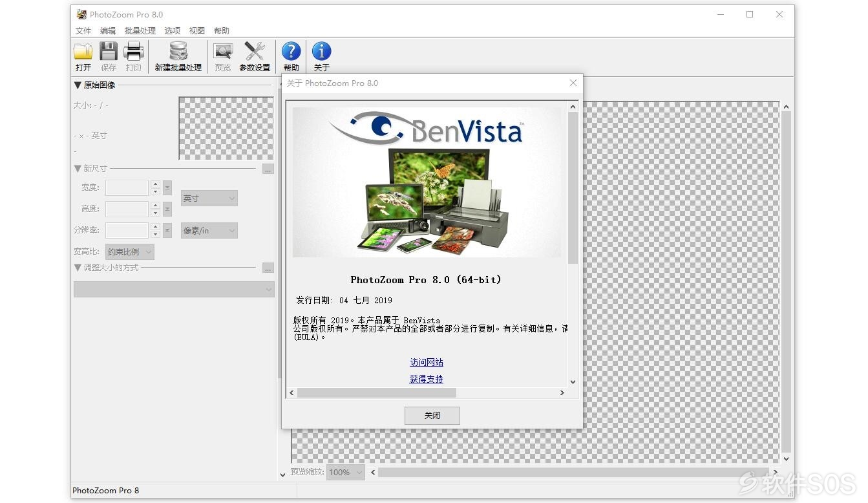
Task: Click the 预览 (Preview) toolbar icon
Action: (x=223, y=52)
